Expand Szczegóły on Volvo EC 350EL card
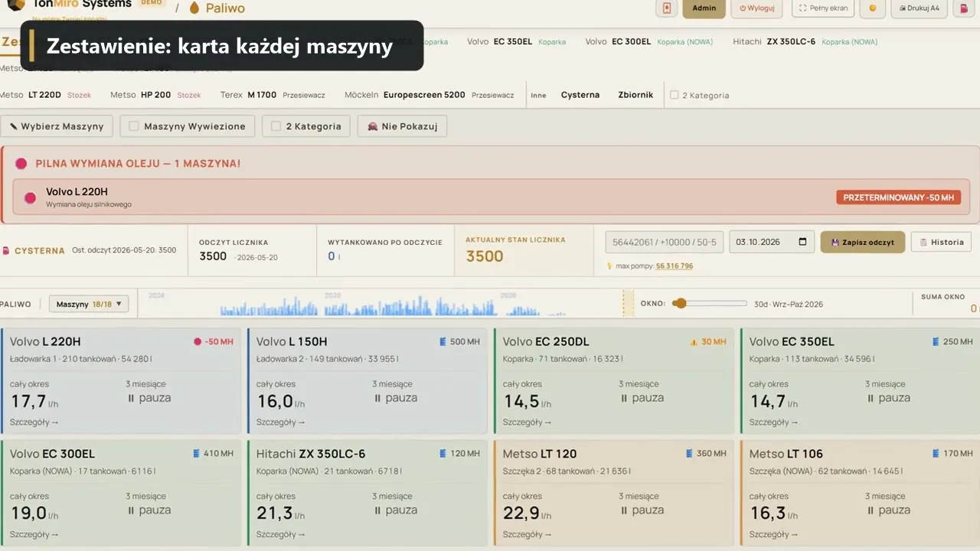This screenshot has height=551, width=980. click(773, 422)
